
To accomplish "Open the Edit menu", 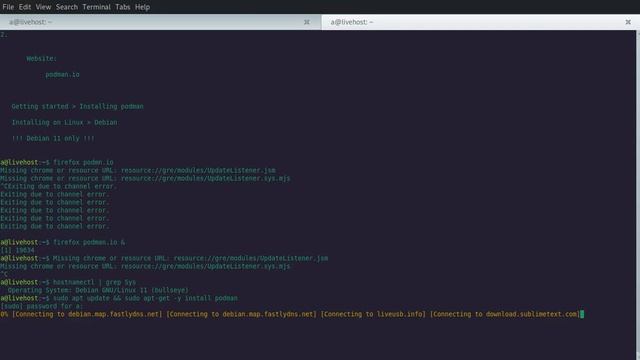I will (x=25, y=7).
